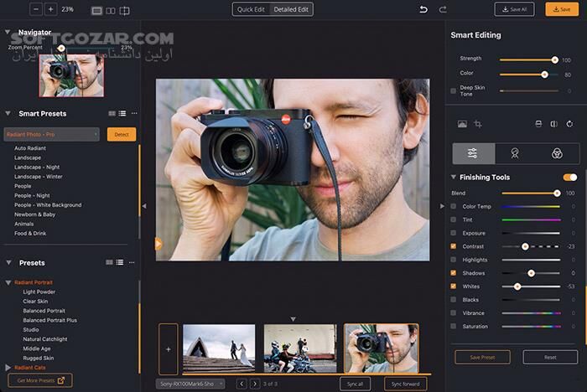Image resolution: width=587 pixels, height=392 pixels.
Task: Select the motorcycle riders thumbnail in filmstrip
Action: point(300,348)
